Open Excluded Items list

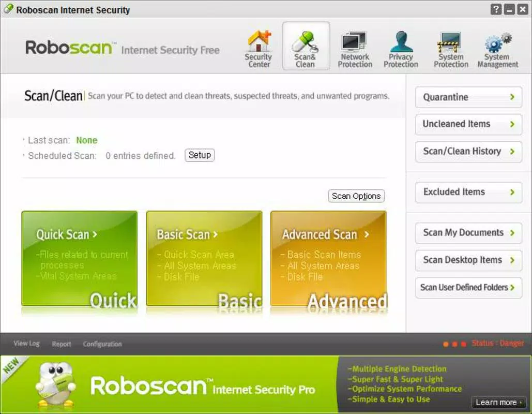(468, 192)
